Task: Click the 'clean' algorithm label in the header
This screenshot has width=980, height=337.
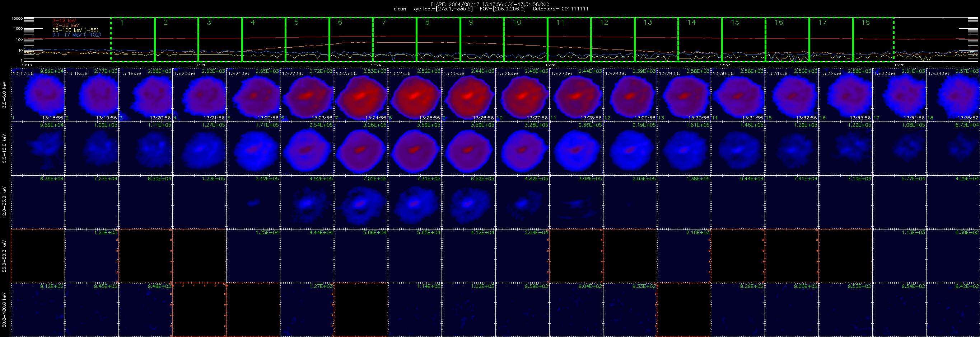Action: coord(400,9)
